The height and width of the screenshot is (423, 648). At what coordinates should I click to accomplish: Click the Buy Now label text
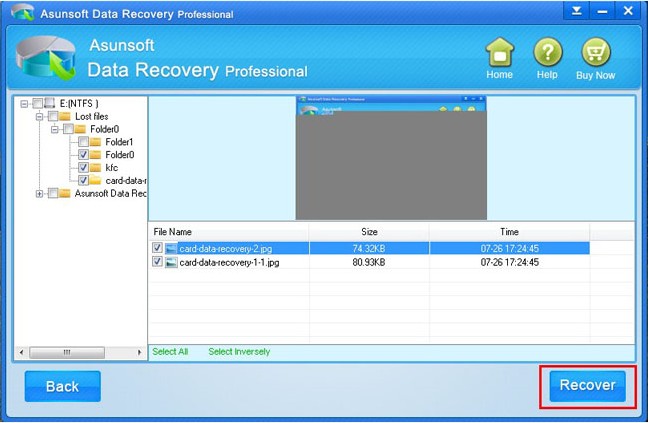click(596, 75)
